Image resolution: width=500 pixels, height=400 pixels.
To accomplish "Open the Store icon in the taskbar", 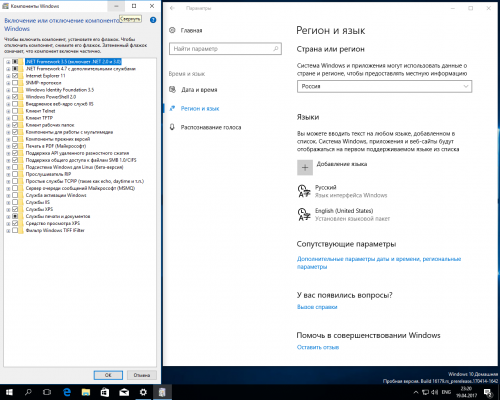I will [105, 392].
